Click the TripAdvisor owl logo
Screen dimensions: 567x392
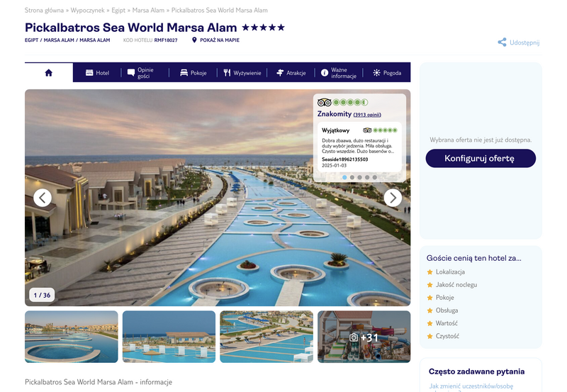(325, 102)
